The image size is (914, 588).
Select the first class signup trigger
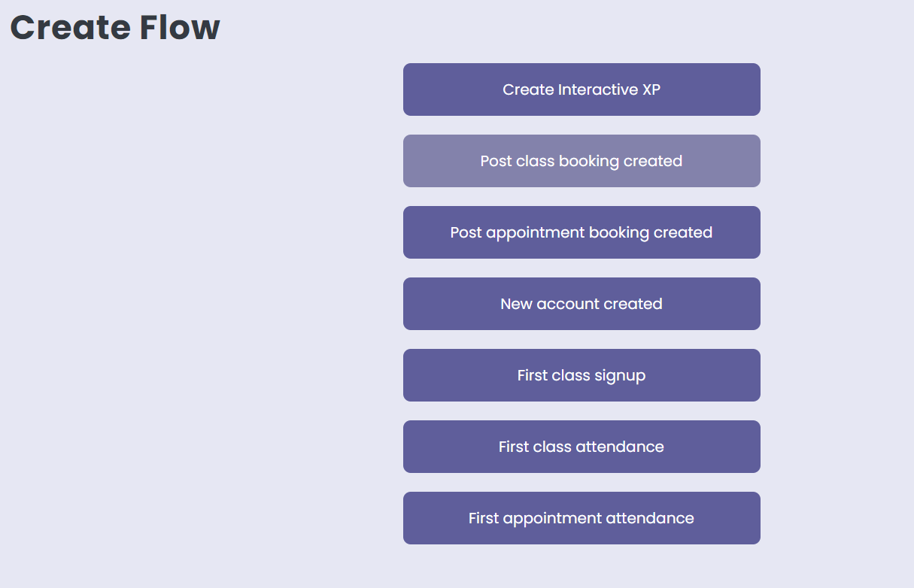tap(581, 374)
